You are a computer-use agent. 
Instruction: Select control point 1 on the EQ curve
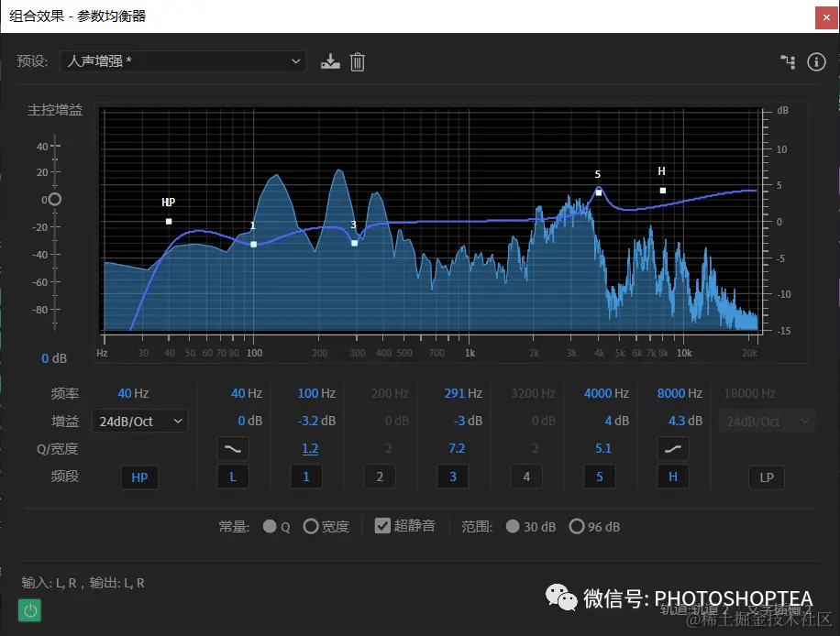(x=254, y=244)
